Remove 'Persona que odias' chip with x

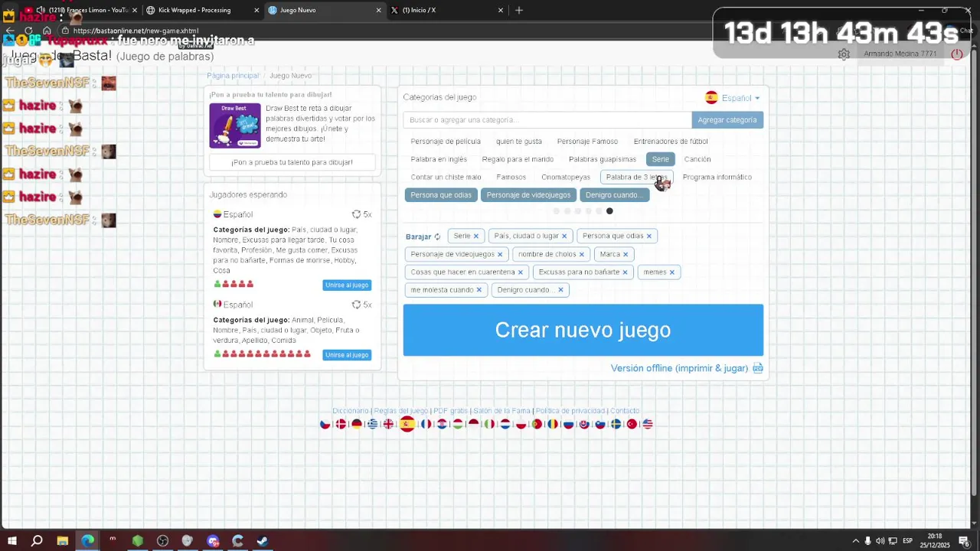[x=648, y=236]
